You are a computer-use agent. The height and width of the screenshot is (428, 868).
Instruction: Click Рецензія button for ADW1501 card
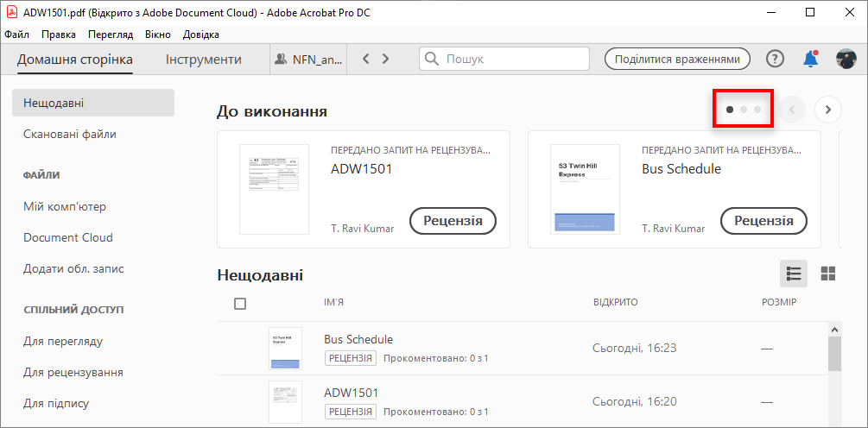pyautogui.click(x=453, y=220)
